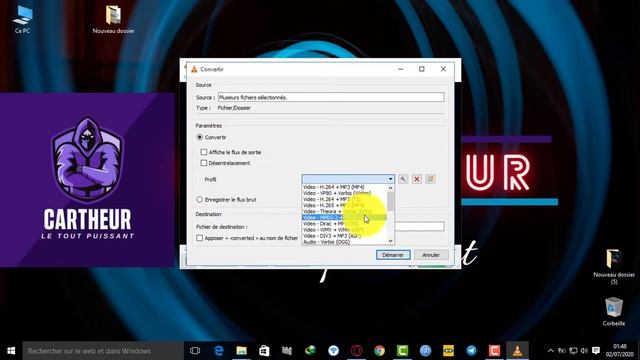640x360 pixels.
Task: Open the clock and date flyout
Action: (x=620, y=351)
